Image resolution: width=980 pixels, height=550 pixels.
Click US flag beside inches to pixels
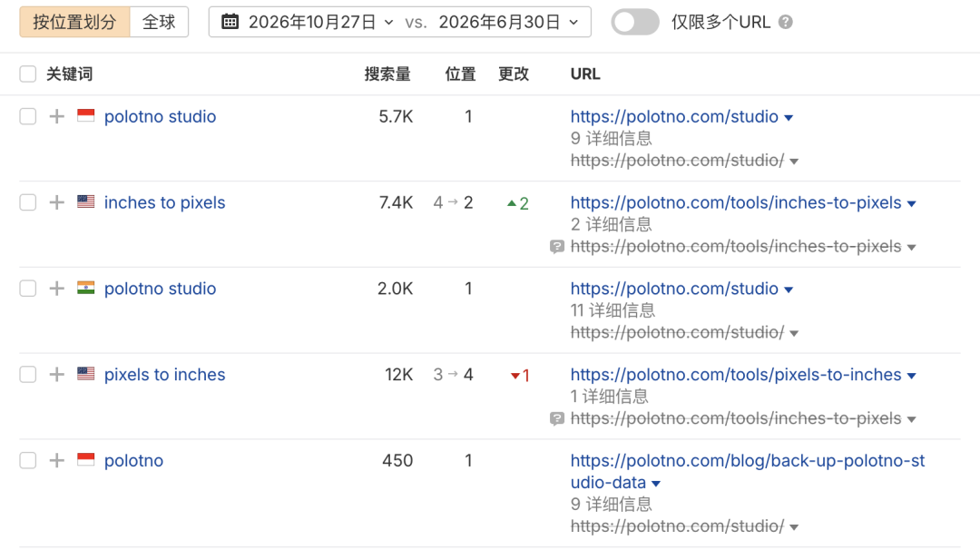(85, 201)
